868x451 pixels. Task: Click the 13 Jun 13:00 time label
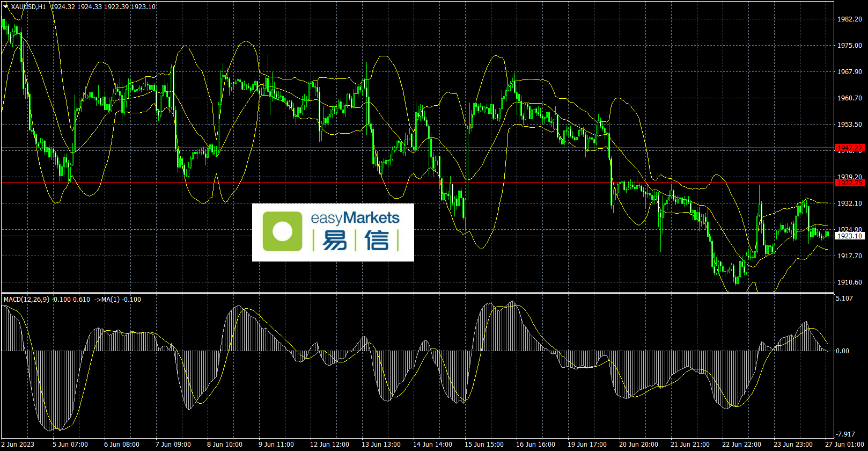click(381, 445)
